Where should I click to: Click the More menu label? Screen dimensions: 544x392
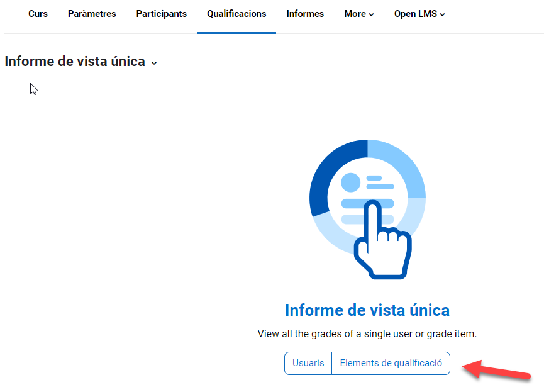pyautogui.click(x=355, y=14)
